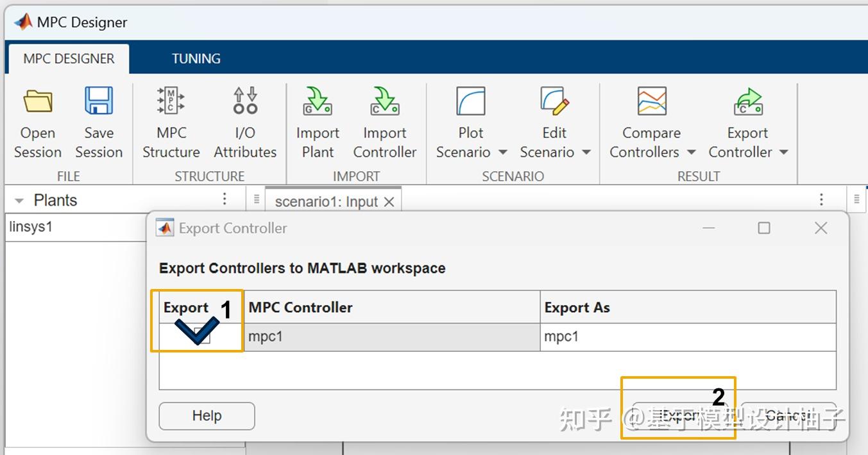This screenshot has height=455, width=868.
Task: Save the current session
Action: tap(98, 122)
